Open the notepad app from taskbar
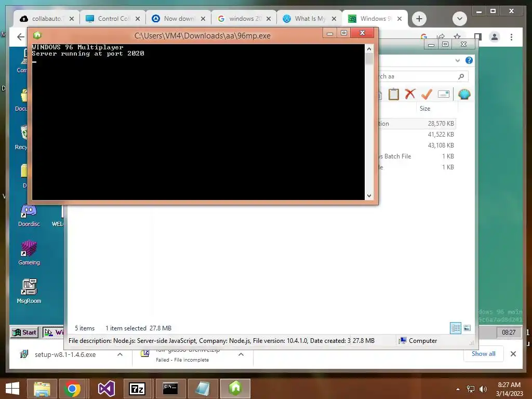The width and height of the screenshot is (532, 399). (x=203, y=389)
